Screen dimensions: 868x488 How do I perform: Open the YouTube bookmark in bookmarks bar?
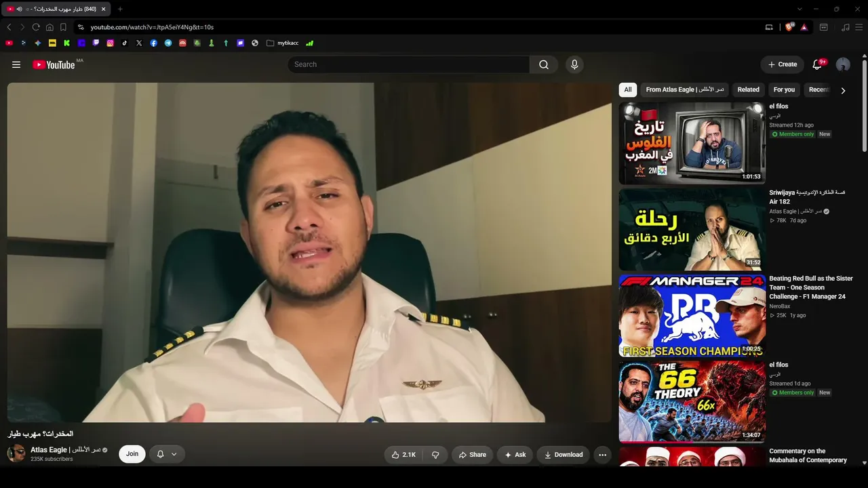(x=9, y=43)
